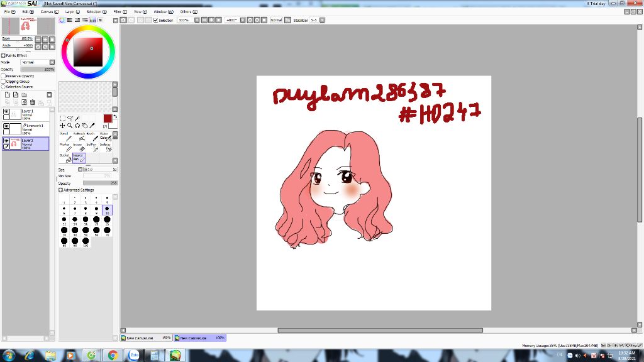The image size is (644, 362).
Task: Show the color wheel panel
Action: point(62,20)
